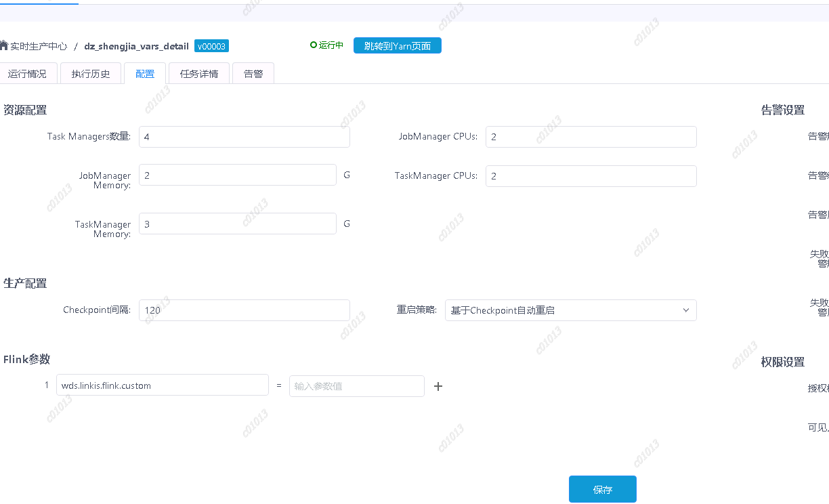This screenshot has height=504, width=829.
Task: Click the plus icon to add Flink parameter
Action: click(x=438, y=386)
